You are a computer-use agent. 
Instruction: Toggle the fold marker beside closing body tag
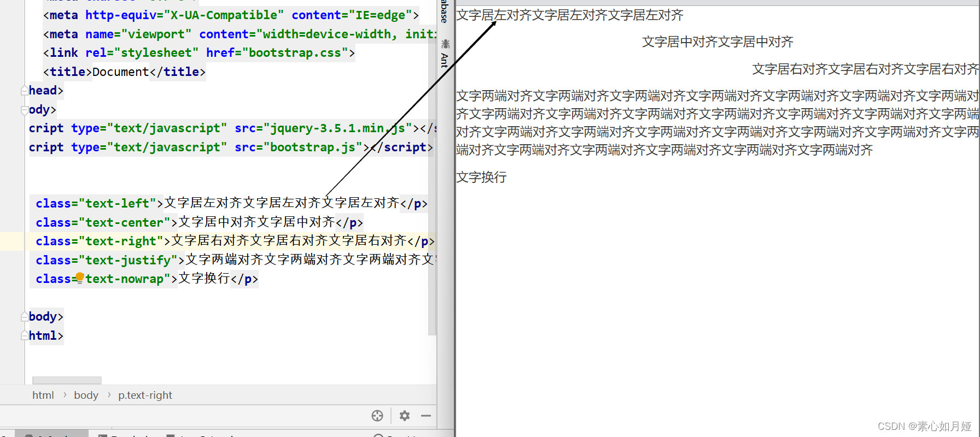(x=25, y=317)
